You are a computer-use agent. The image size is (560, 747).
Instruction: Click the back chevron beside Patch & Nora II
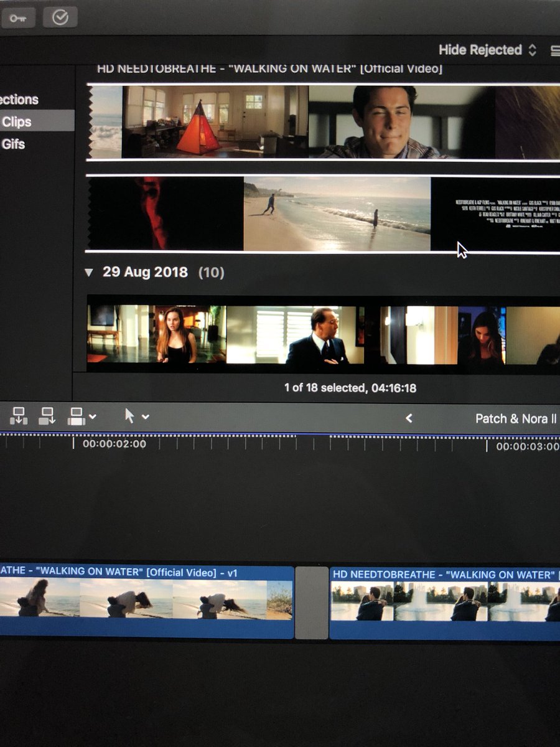tap(409, 418)
